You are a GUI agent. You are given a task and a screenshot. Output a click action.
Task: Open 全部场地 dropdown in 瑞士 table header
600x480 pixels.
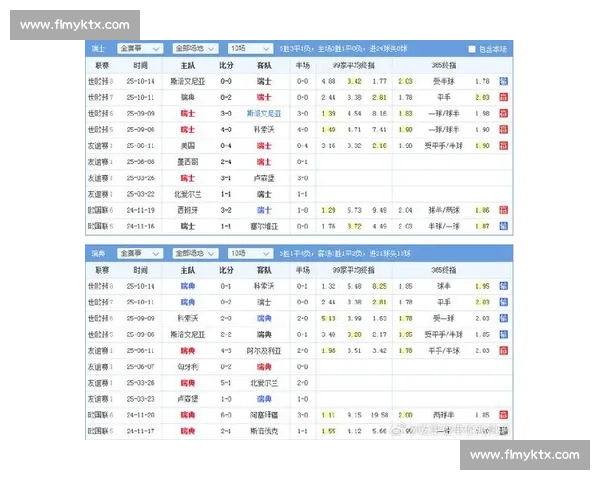(195, 49)
